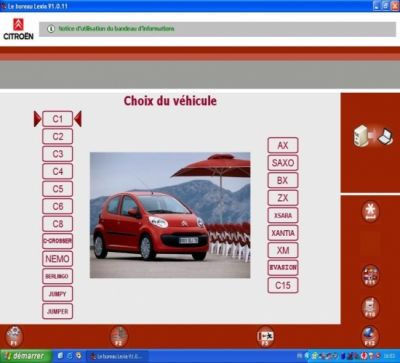Click the asterisk icon in right sidebar
This screenshot has height=363, width=400.
tap(370, 211)
